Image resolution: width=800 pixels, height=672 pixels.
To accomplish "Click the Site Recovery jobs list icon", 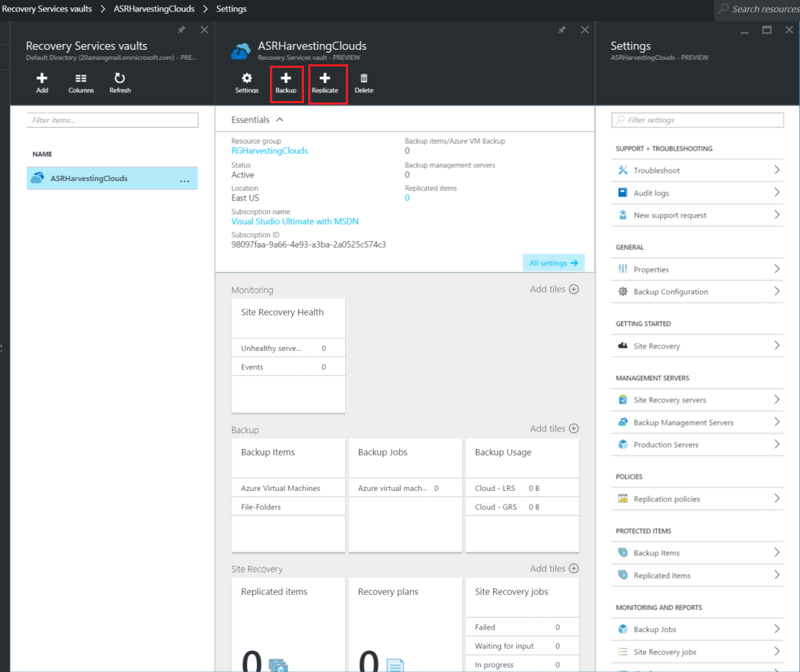I will click(x=623, y=652).
